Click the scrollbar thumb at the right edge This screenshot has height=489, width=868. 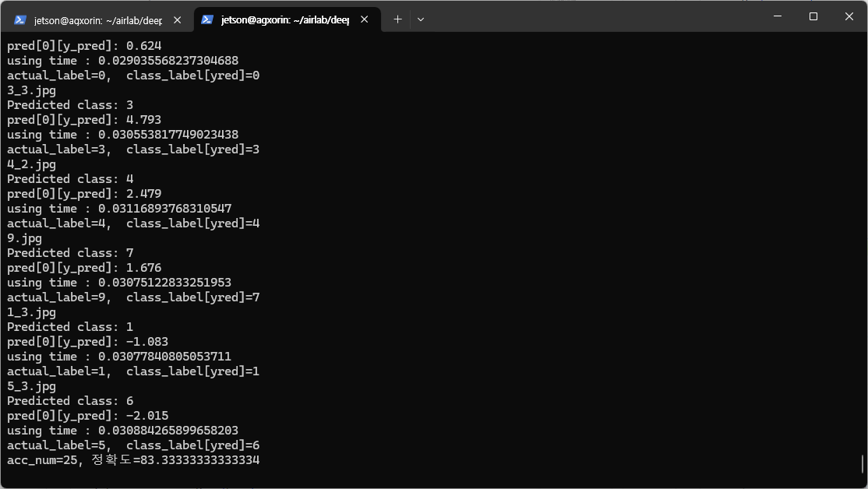click(863, 464)
